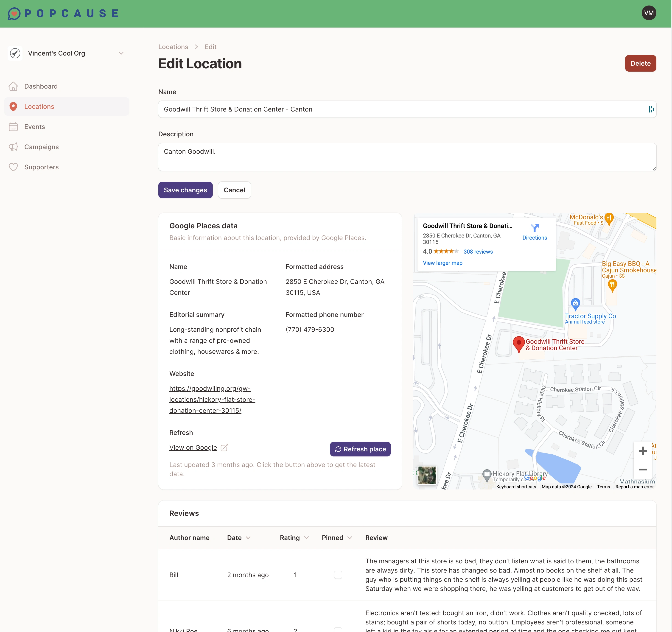Expand the Vincent's Cool Org switcher

tap(67, 53)
